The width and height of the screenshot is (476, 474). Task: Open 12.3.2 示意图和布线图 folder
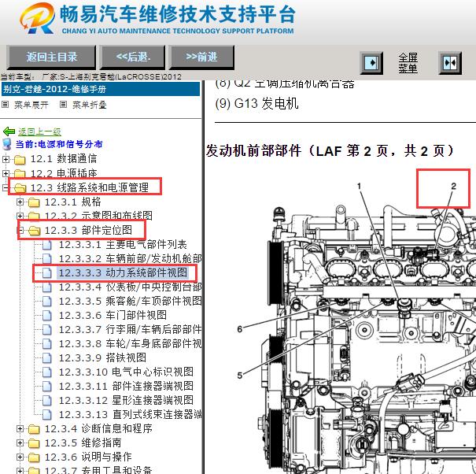tap(98, 216)
